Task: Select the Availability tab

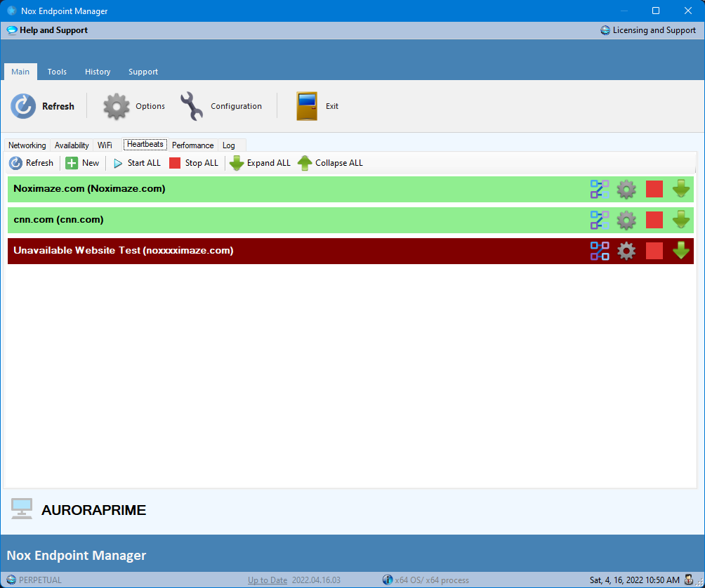Action: [x=72, y=145]
